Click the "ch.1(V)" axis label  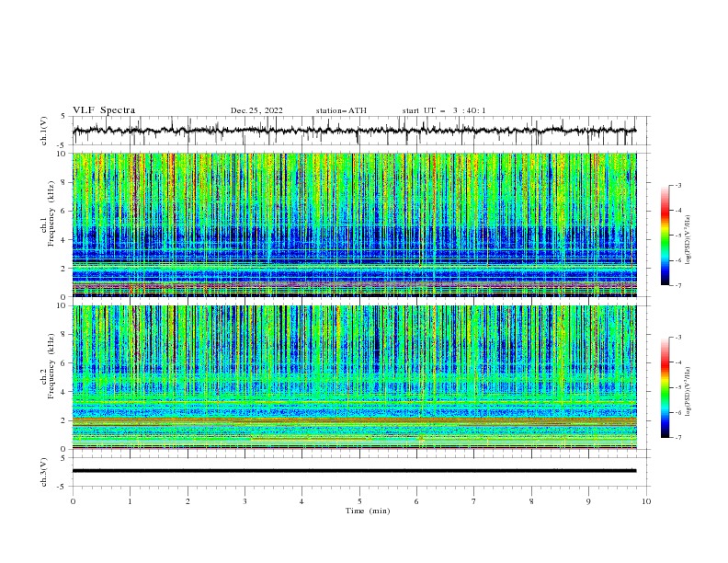click(x=44, y=131)
